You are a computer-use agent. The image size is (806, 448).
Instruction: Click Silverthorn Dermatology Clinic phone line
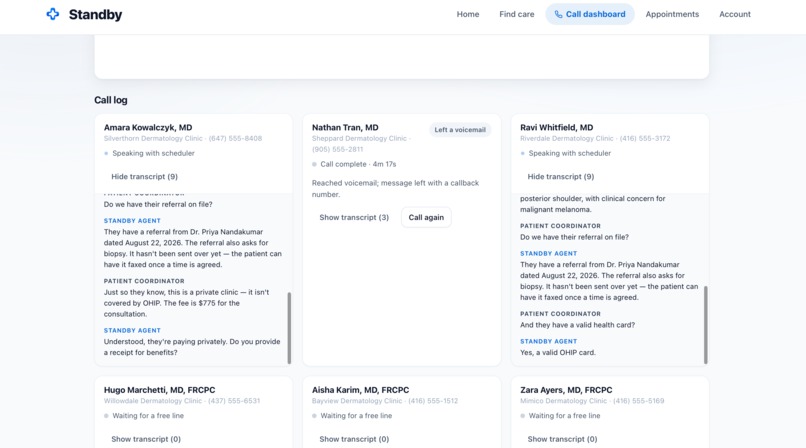coord(183,139)
